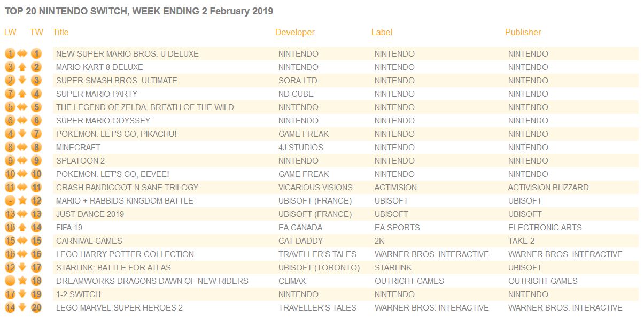Image resolution: width=644 pixels, height=318 pixels.
Task: Click the up arrow beside Super Mario Party
Action: coord(22,94)
